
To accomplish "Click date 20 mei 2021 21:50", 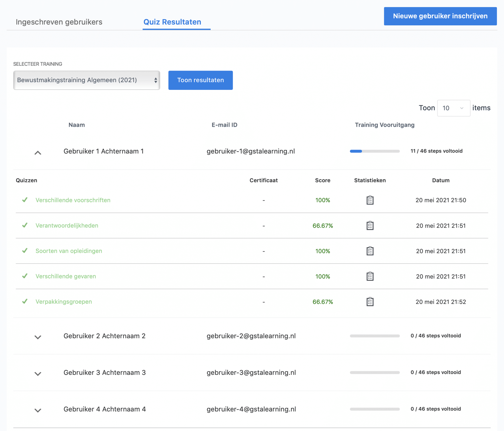I will 441,200.
